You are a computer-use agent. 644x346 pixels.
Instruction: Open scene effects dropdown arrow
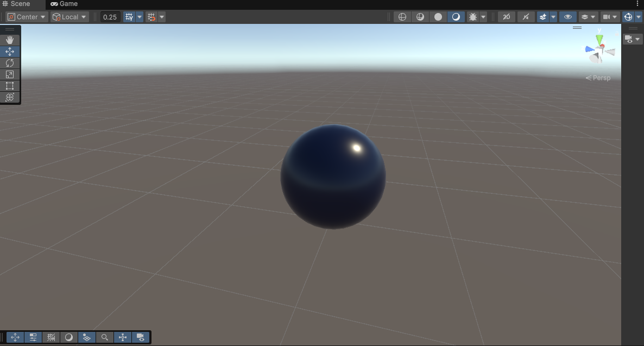tap(553, 17)
